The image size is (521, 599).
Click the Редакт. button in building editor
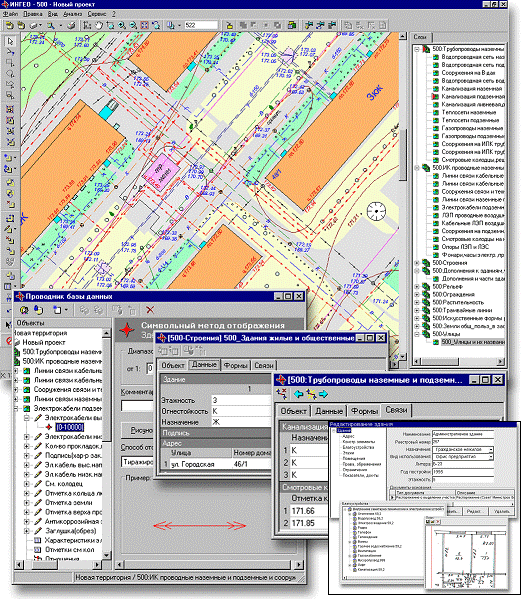coord(476,511)
